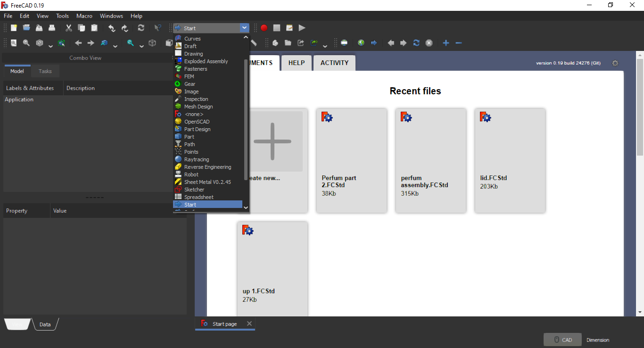Open website with globe icon

(361, 43)
